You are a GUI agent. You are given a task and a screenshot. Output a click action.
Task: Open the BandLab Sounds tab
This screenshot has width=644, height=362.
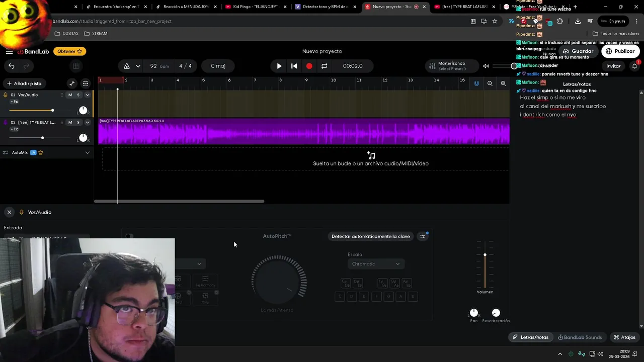580,337
